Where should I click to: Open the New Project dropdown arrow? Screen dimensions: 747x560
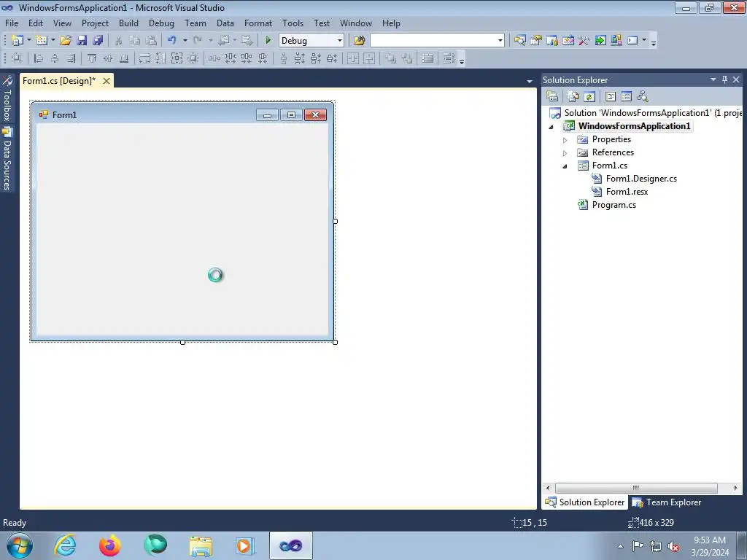[28, 41]
